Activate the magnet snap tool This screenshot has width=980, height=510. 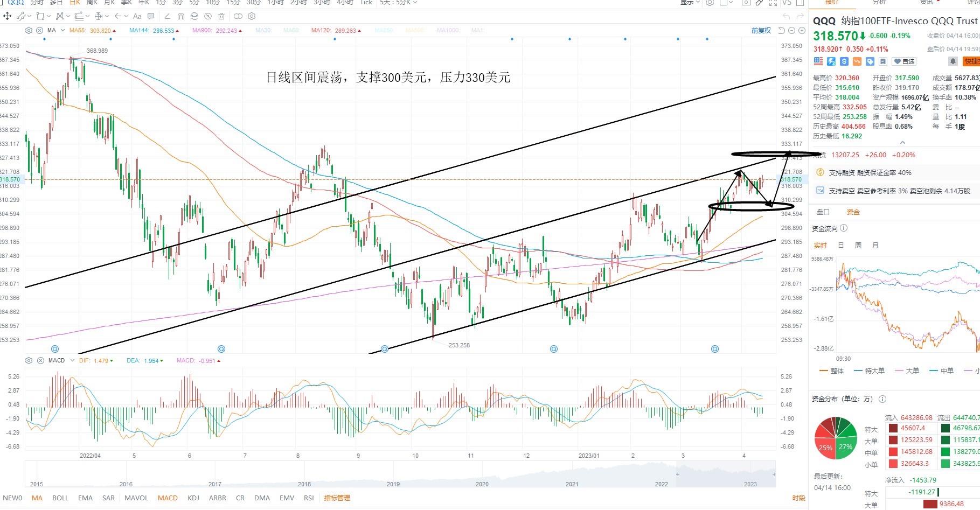[181, 16]
